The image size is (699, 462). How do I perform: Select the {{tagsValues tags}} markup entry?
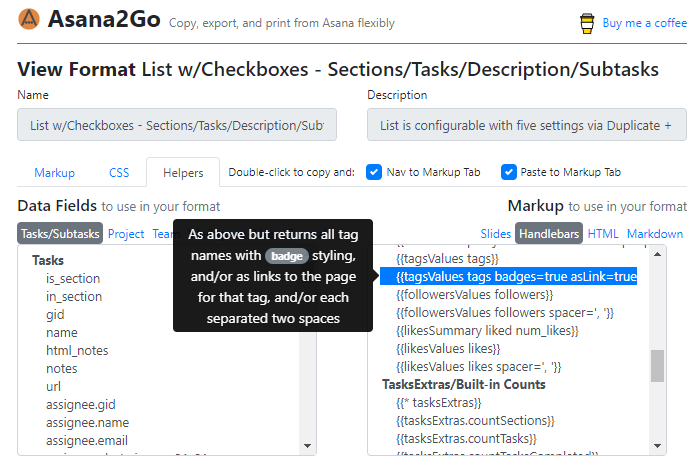[x=448, y=259]
